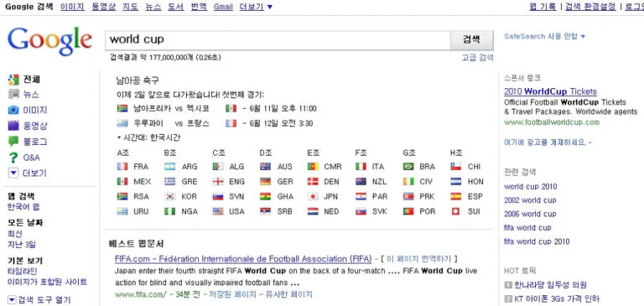Filter results by 지난 3일
The height and width of the screenshot is (306, 644).
click(x=21, y=245)
